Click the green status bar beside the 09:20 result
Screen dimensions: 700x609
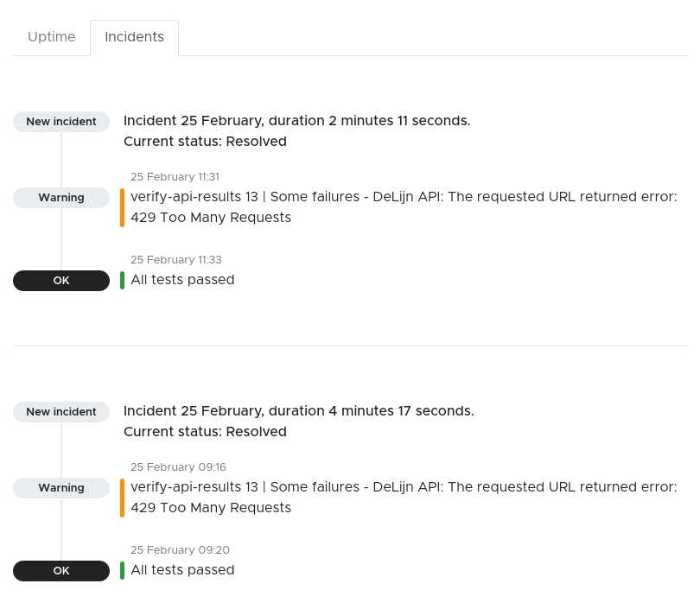point(123,570)
